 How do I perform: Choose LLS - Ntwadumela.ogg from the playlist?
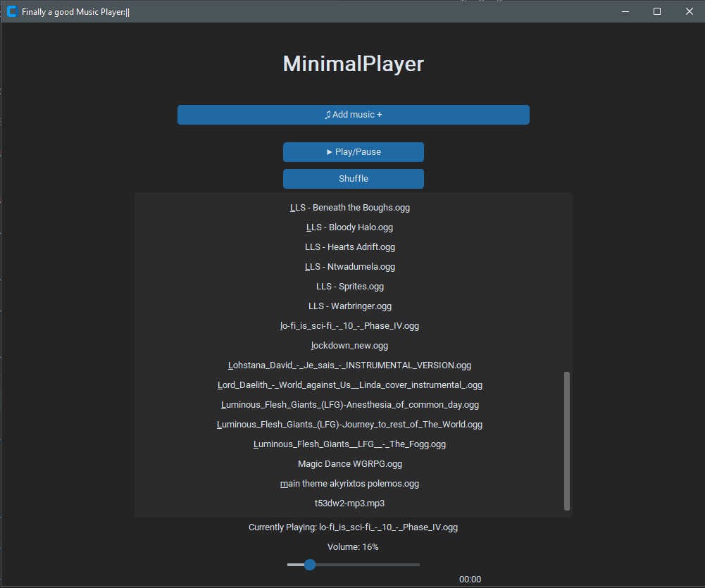coord(349,266)
